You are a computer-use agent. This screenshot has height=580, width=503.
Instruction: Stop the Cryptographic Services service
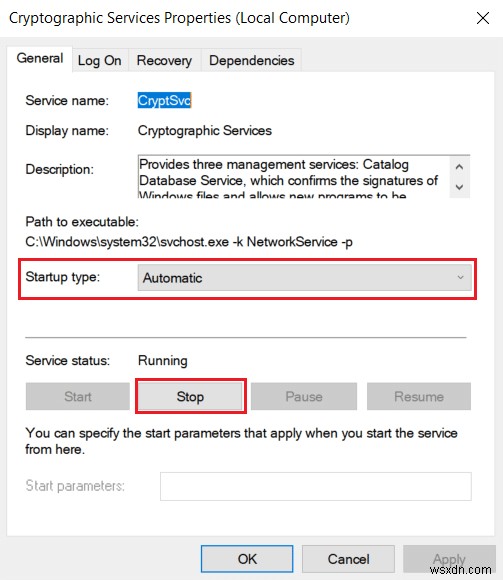[190, 397]
